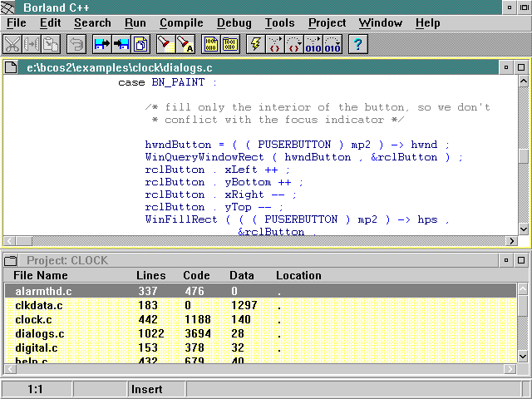Viewport: 532px width, 399px height.
Task: Click Step over source braces icon
Action: 293,44
